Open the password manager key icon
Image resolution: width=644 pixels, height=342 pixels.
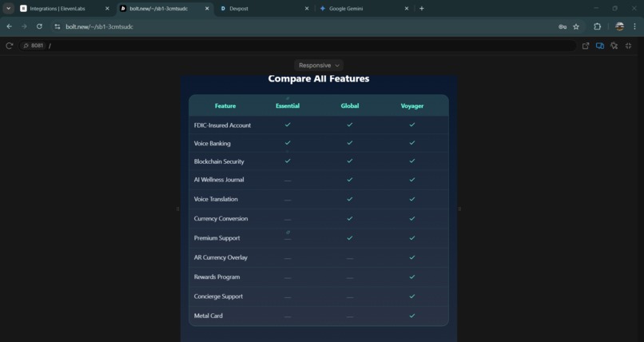tap(563, 26)
